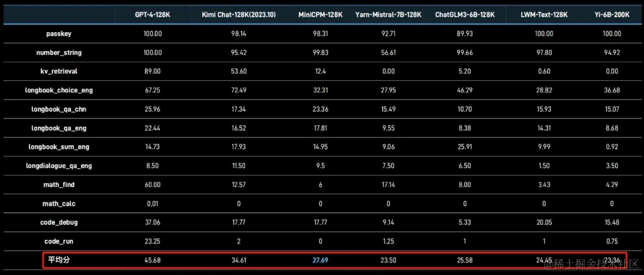Click the math_calc row label
The width and height of the screenshot is (644, 275).
(58, 204)
